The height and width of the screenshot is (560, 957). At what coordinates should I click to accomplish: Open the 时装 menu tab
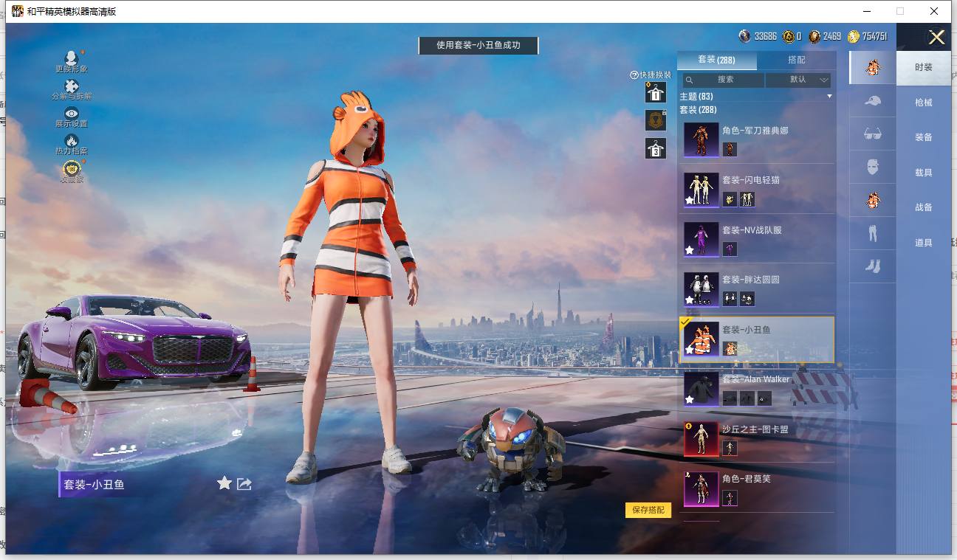924,67
